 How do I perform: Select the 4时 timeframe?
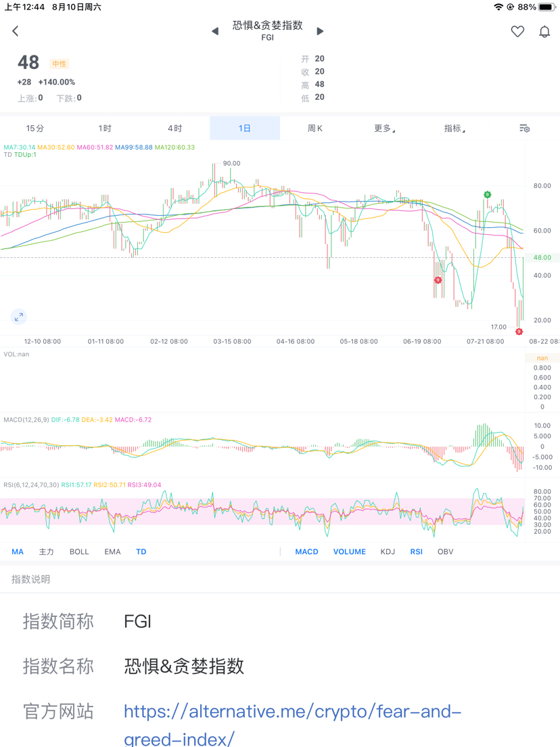pyautogui.click(x=174, y=128)
